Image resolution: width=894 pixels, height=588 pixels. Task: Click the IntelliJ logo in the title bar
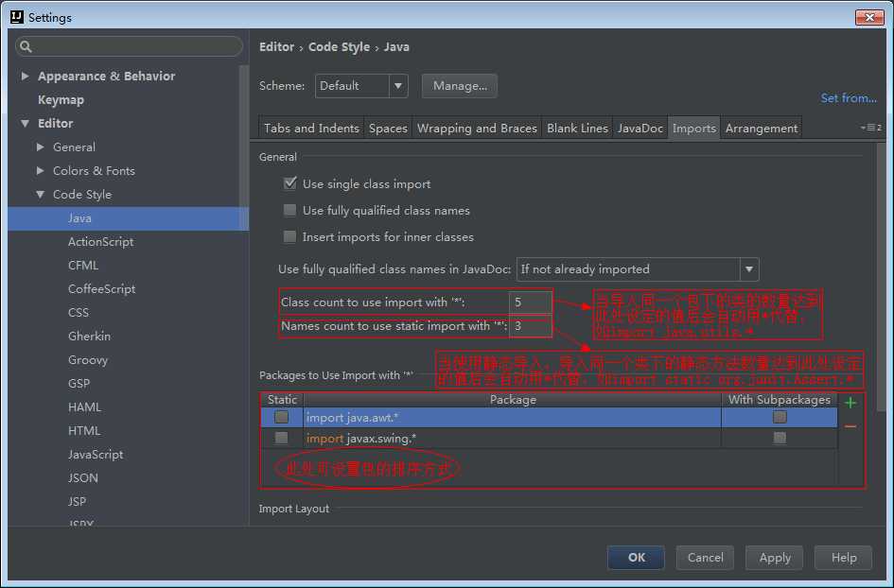tap(17, 17)
